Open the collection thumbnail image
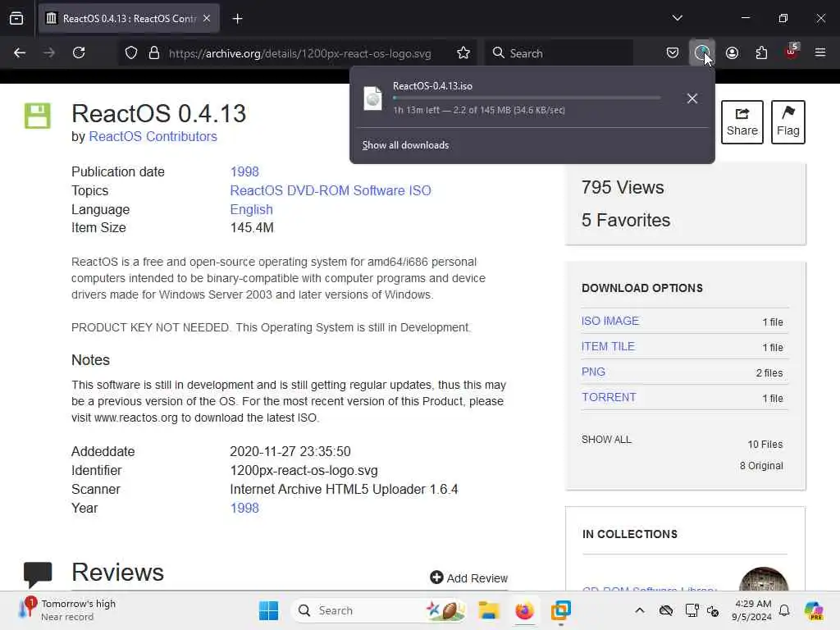 [x=764, y=580]
